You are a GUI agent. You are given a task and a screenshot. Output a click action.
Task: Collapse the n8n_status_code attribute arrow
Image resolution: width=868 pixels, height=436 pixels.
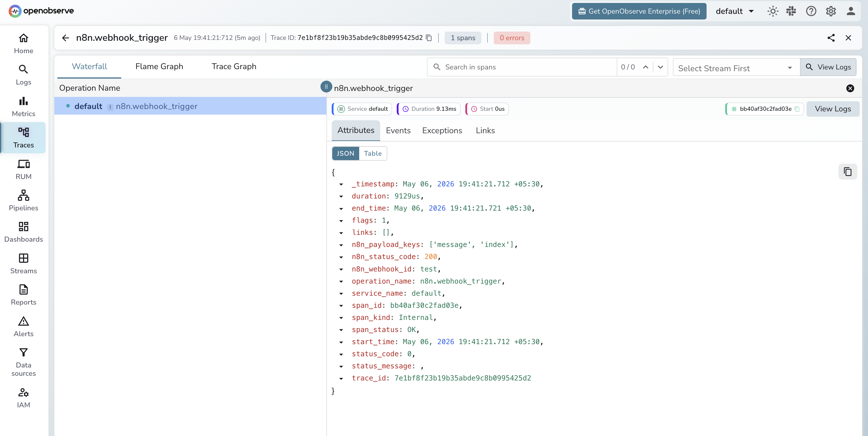point(341,257)
